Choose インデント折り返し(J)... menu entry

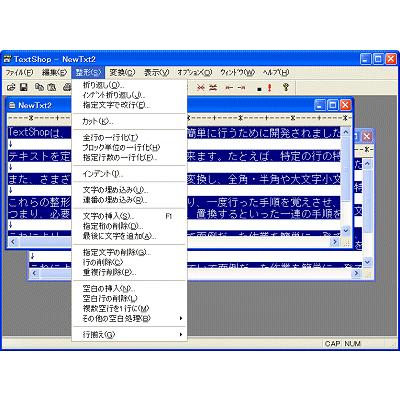[x=129, y=95]
